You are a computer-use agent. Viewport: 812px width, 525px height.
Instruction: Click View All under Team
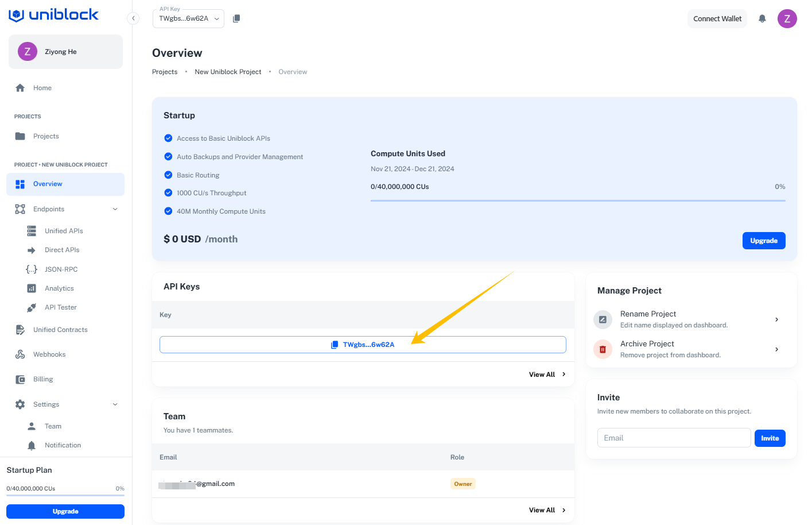542,510
